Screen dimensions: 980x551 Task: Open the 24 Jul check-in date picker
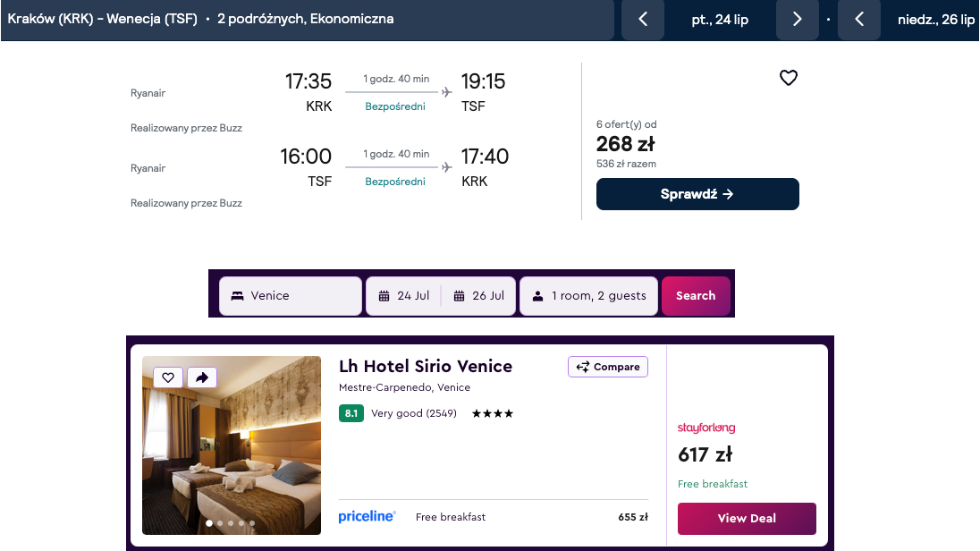coord(404,296)
